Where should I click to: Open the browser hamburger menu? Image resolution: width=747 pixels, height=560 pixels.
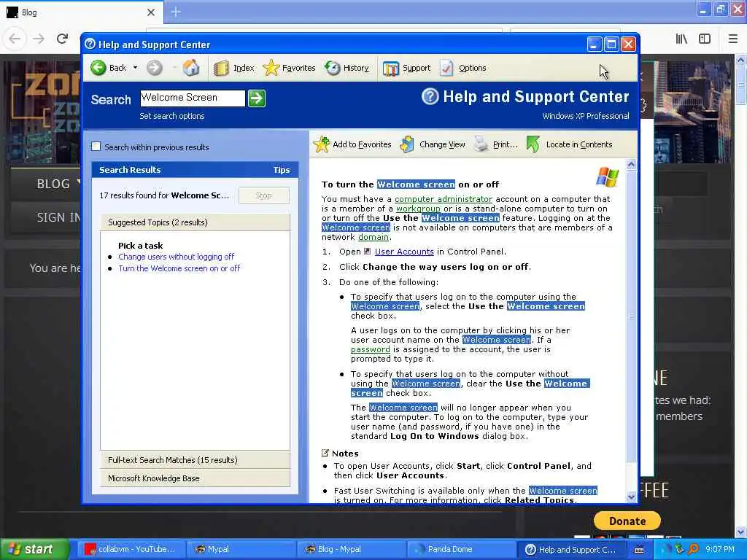[x=732, y=39]
